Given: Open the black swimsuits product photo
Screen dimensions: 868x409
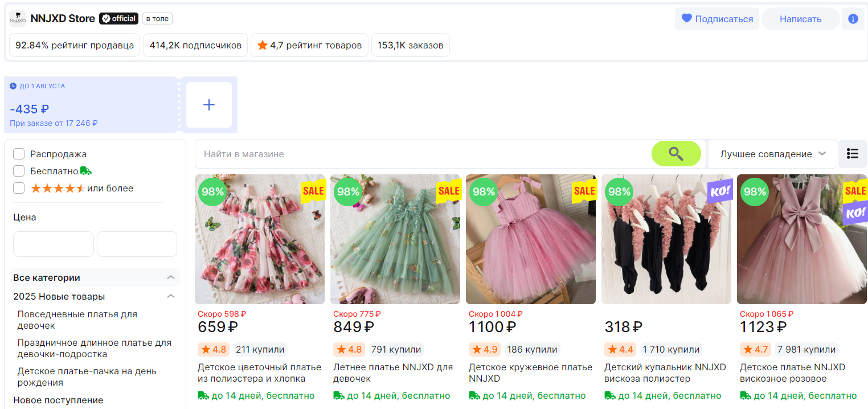Looking at the screenshot, I should [666, 239].
